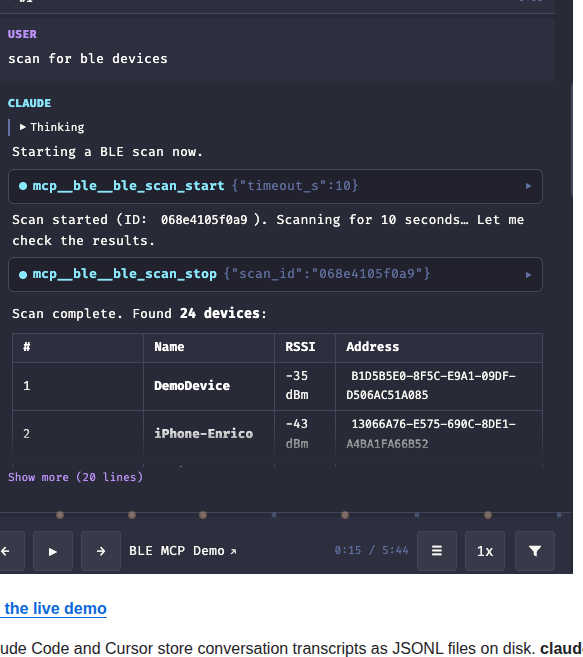This screenshot has height=657, width=583.
Task: Open the filter funnel icon
Action: (x=535, y=551)
